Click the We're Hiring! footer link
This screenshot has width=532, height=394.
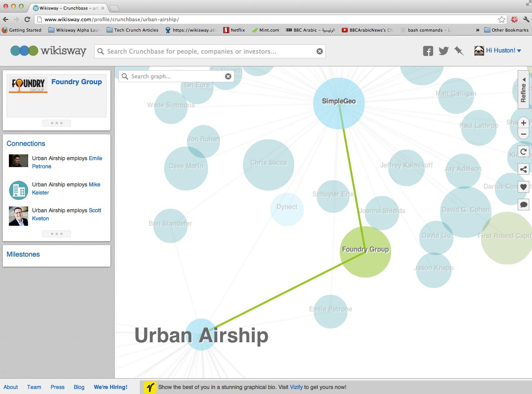click(x=110, y=387)
